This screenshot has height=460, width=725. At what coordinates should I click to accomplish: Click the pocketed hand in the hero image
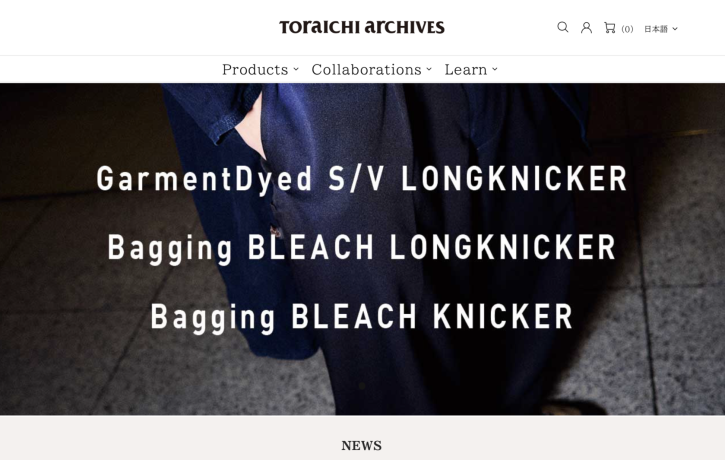(250, 125)
